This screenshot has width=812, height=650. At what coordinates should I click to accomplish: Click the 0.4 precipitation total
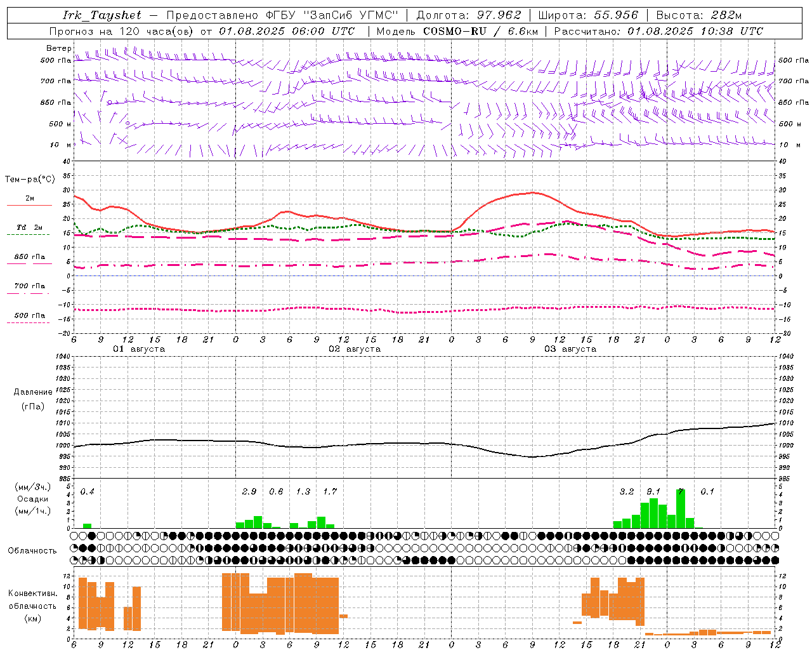88,491
